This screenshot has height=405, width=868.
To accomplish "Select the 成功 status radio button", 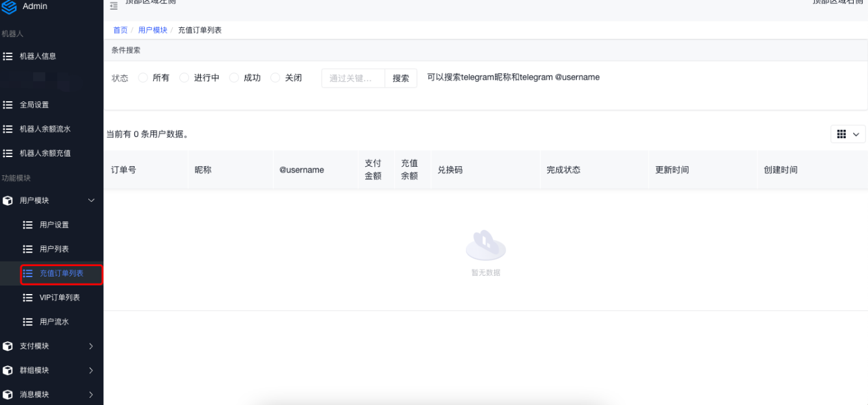I will [234, 78].
